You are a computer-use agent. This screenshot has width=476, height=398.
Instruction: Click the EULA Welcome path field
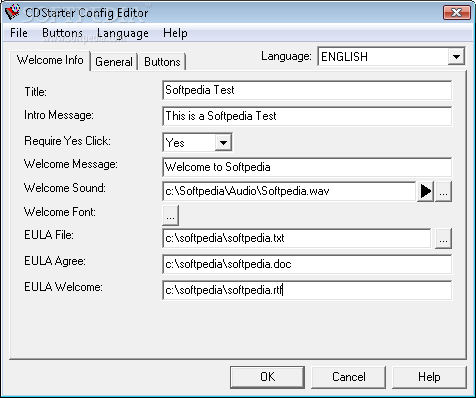(x=307, y=290)
